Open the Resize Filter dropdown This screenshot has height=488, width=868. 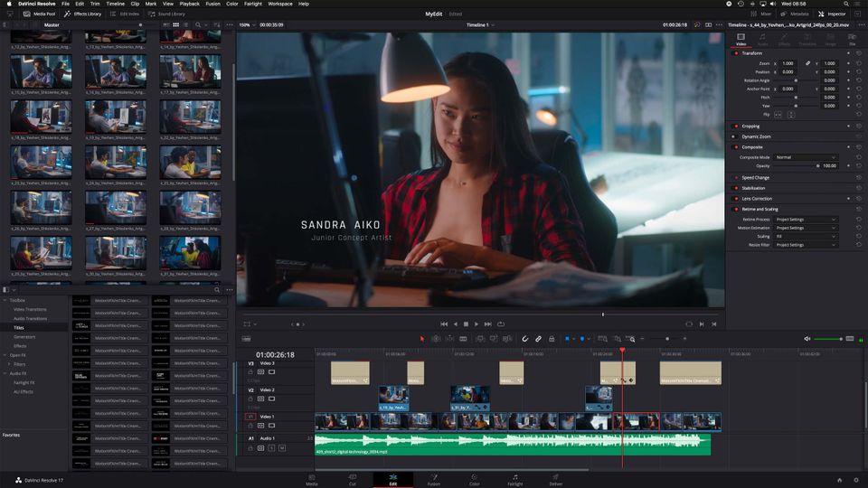[806, 245]
